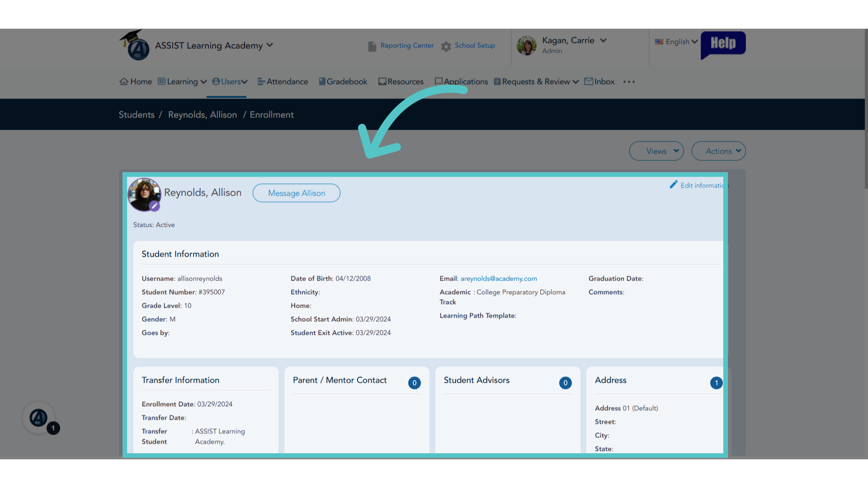Click the page's vertical scrollbar

coord(866,108)
